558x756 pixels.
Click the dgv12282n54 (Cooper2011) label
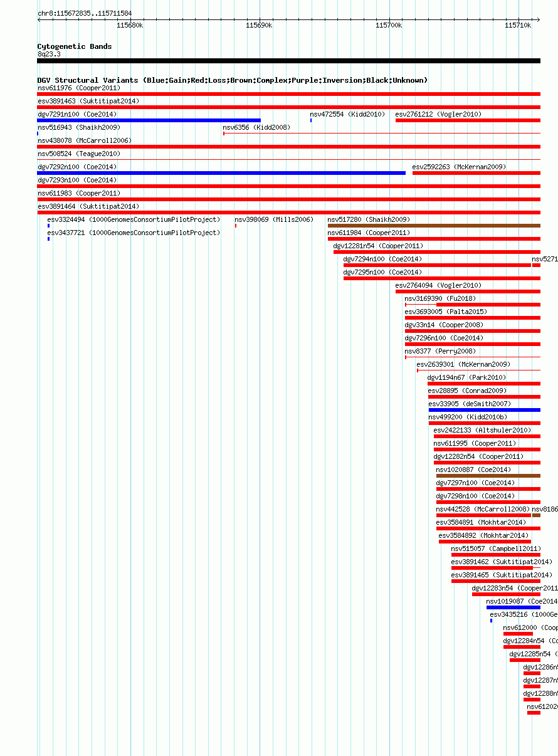[x=478, y=456]
